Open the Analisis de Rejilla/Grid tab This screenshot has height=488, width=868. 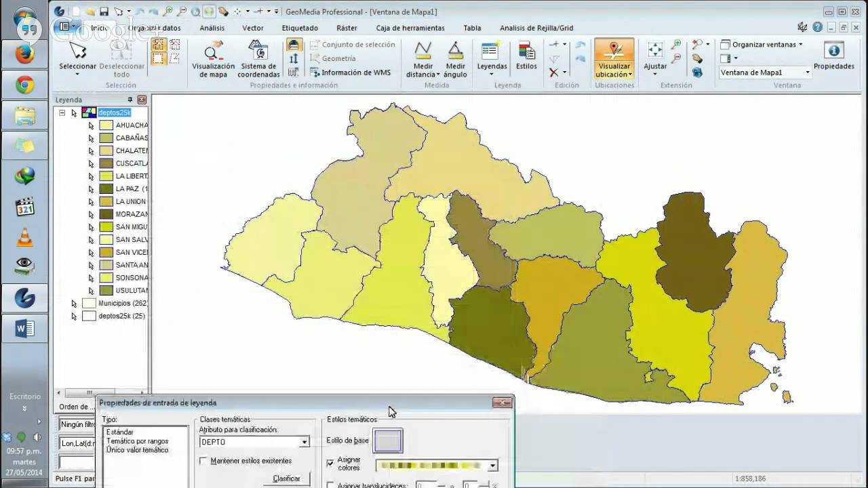(x=536, y=28)
